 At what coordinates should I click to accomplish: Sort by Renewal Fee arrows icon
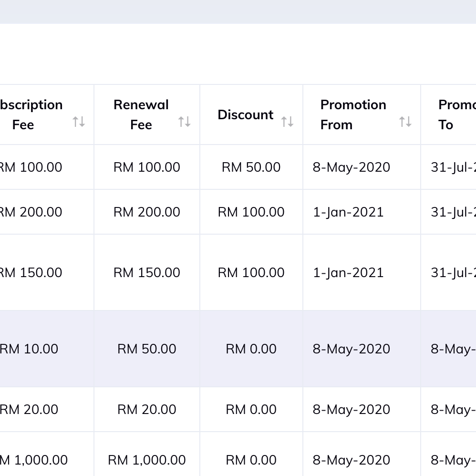tap(184, 122)
